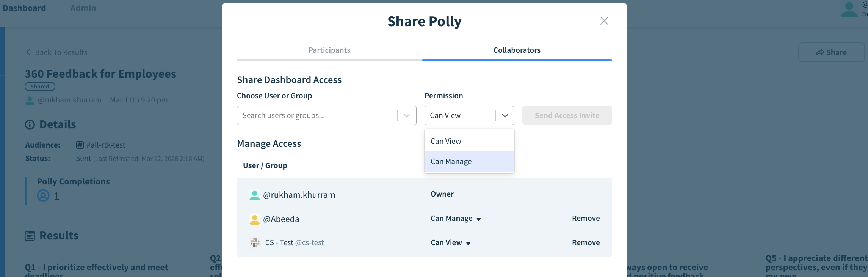This screenshot has width=868, height=277.
Task: Remove Abeeda from collaborators
Action: tap(586, 218)
